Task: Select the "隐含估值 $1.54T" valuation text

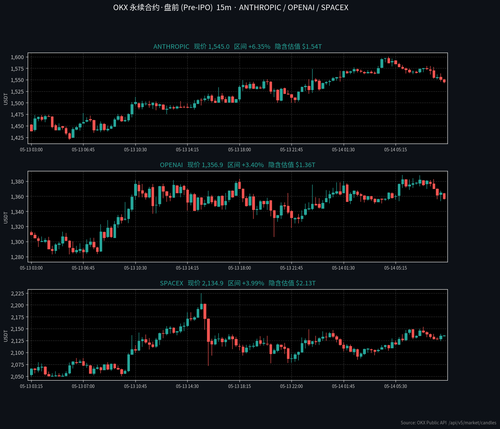Action: 298,47
